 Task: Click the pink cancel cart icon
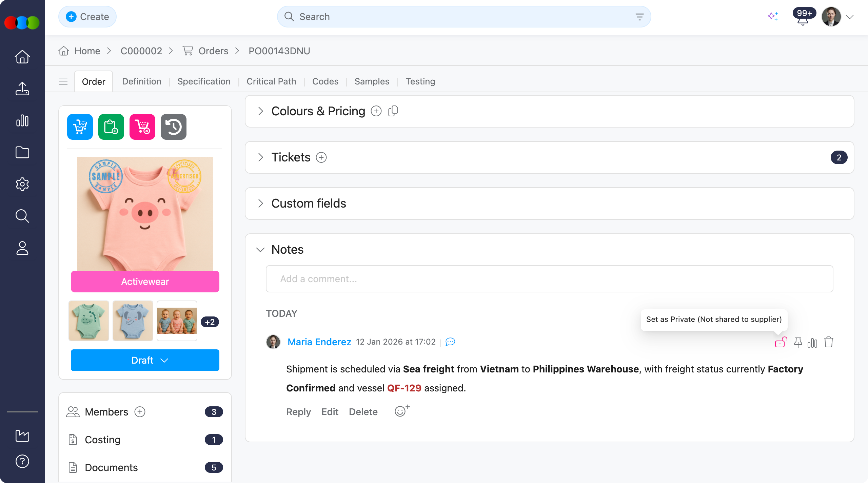[142, 127]
